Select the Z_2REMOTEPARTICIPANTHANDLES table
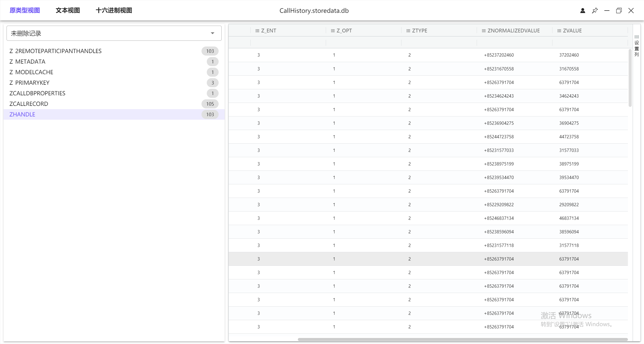Viewport: 644px width, 344px height. click(x=55, y=51)
